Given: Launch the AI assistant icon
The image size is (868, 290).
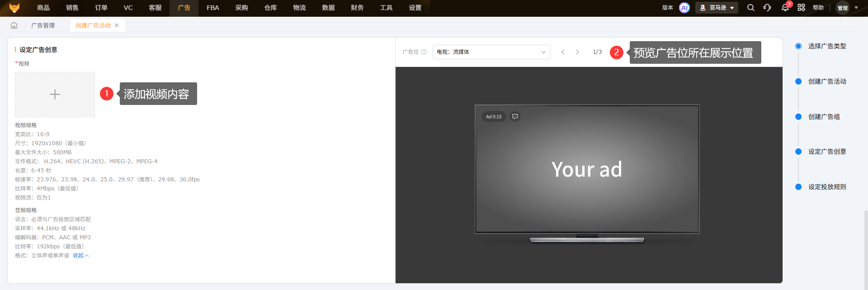Looking at the screenshot, I should (x=684, y=8).
